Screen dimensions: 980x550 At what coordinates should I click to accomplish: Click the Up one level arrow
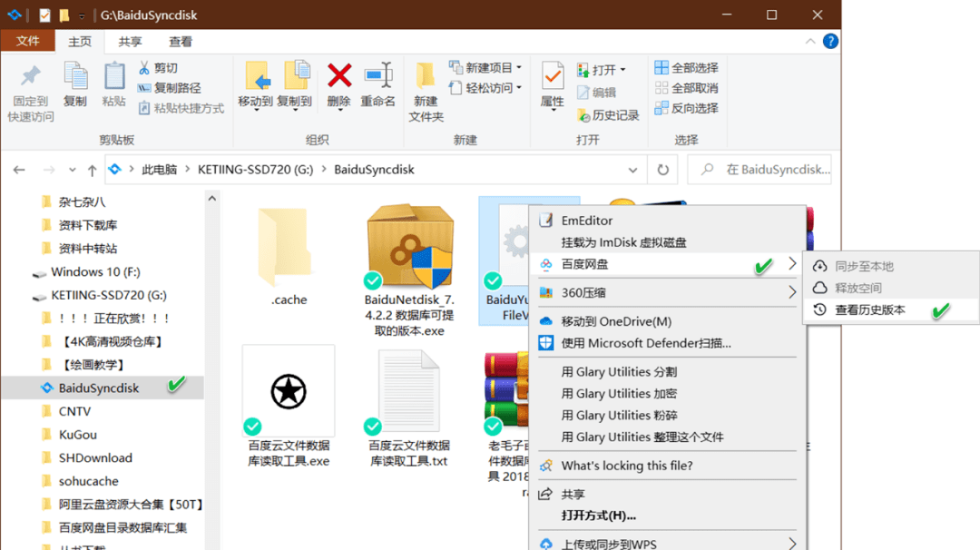(x=92, y=170)
